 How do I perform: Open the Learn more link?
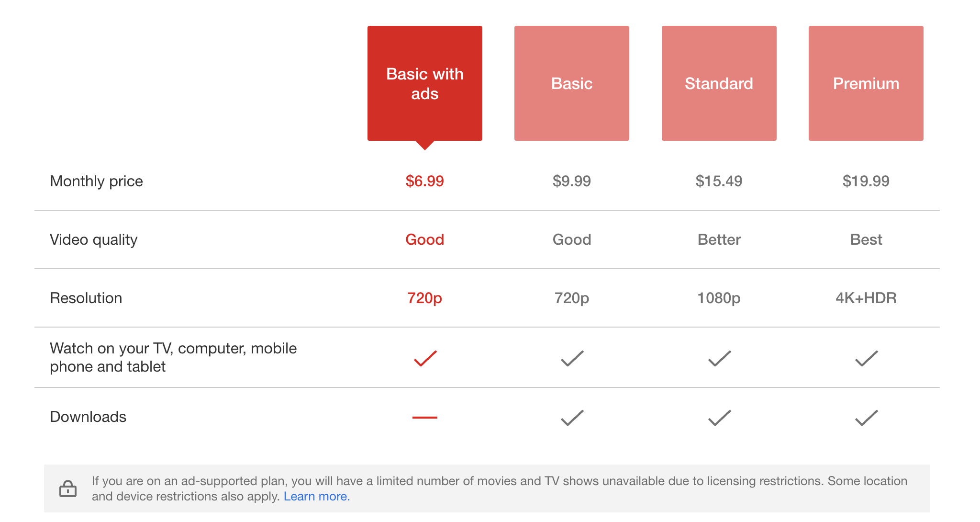317,497
